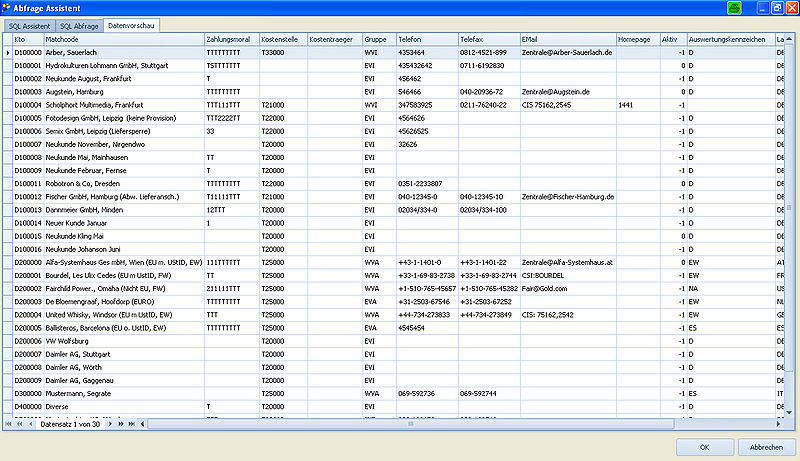Select 'Semix GmbH, Leipzig (Liefersperre)' cell

pos(124,132)
